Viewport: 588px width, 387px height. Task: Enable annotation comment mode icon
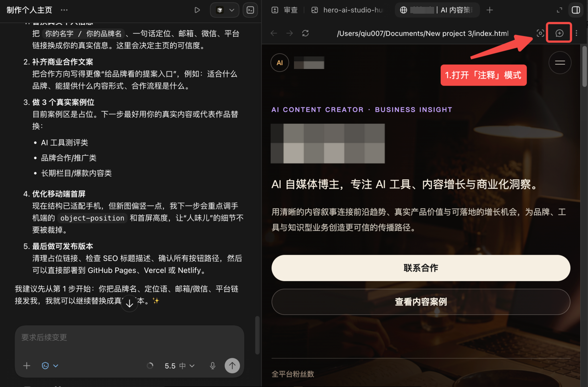click(559, 33)
